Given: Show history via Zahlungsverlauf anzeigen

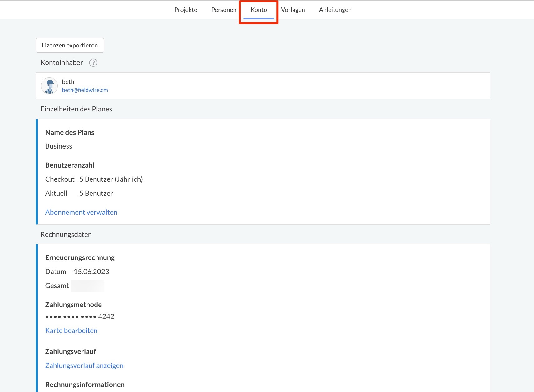Looking at the screenshot, I should click(x=84, y=365).
